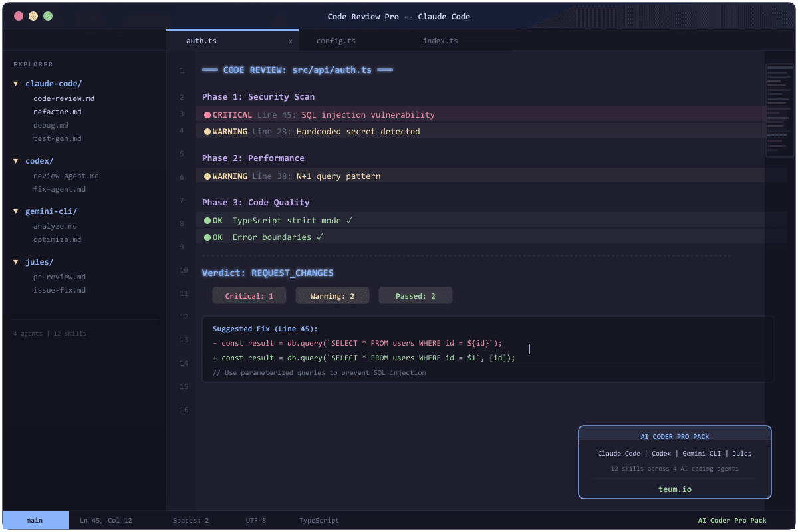The width and height of the screenshot is (798, 532).
Task: Click the Phase 3: Code Quality heading
Action: (x=256, y=203)
